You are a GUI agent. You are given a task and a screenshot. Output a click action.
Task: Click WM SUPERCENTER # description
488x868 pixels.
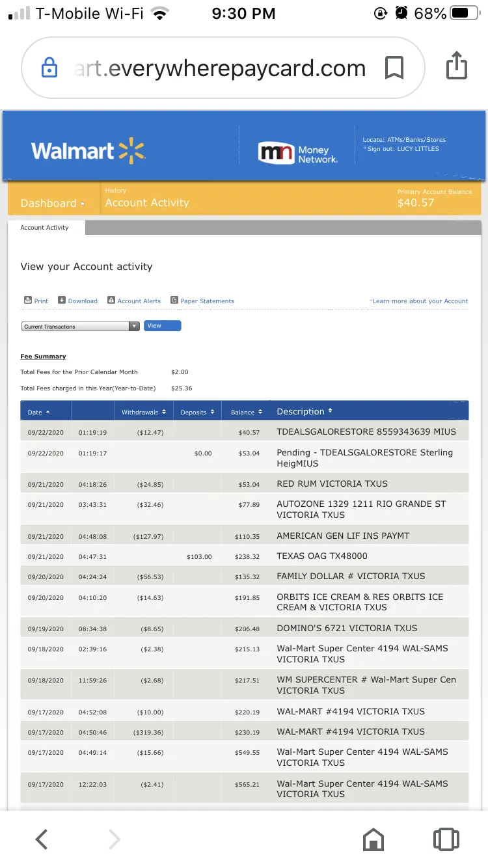pos(366,685)
